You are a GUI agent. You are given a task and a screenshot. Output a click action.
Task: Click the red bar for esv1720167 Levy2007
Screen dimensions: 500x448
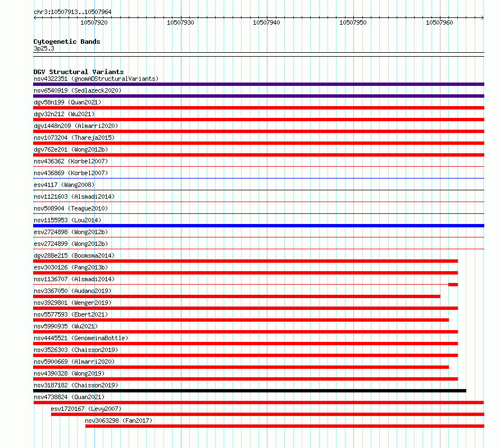[267, 414]
